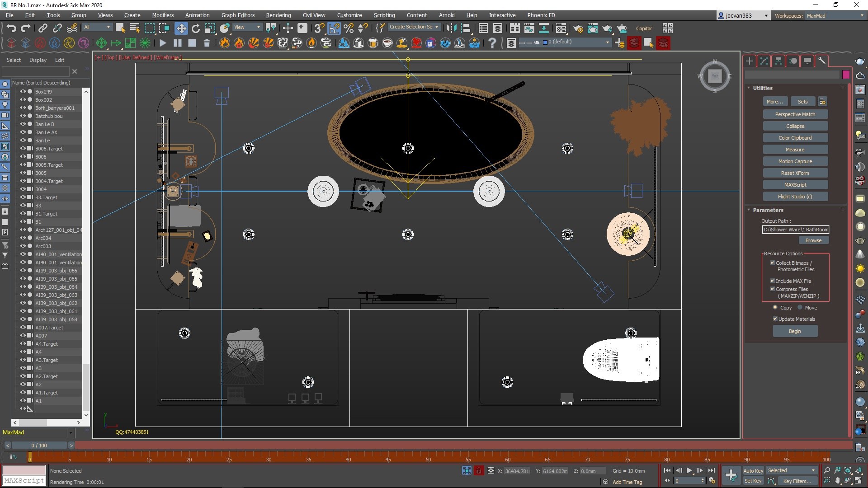Click the magenta object color swatch
The image size is (868, 488).
pos(846,75)
